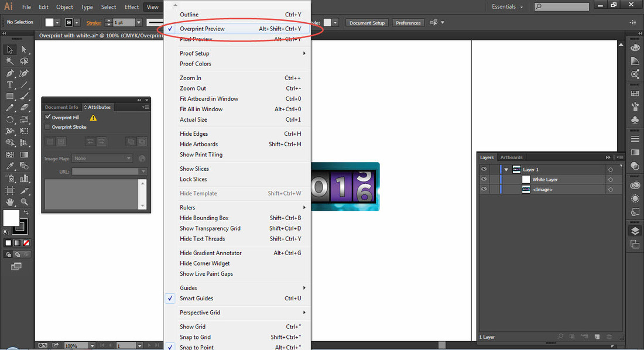Screen dimensions: 644x350
Task: Select the Eyedropper tool
Action: [9, 166]
